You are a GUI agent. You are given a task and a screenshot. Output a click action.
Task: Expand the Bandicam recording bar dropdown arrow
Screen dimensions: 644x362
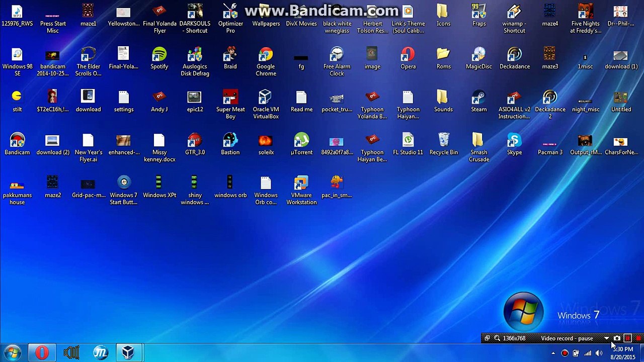[x=606, y=338]
